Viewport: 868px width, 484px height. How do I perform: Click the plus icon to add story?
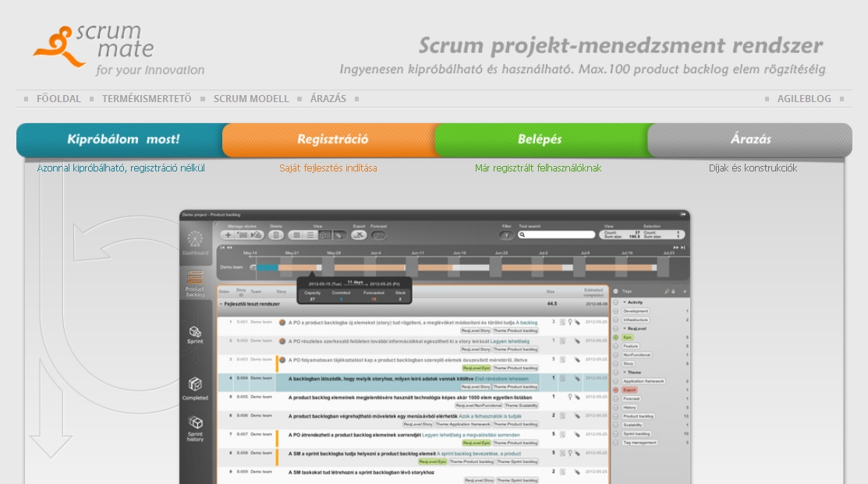pos(227,235)
